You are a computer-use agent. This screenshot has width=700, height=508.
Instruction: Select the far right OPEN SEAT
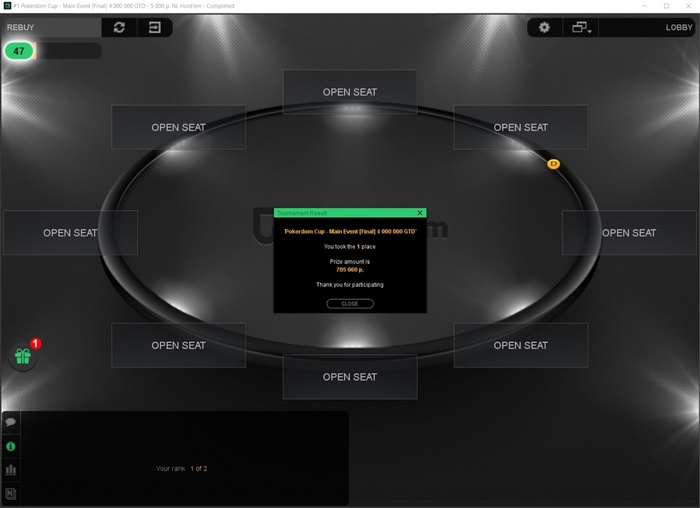tap(629, 233)
